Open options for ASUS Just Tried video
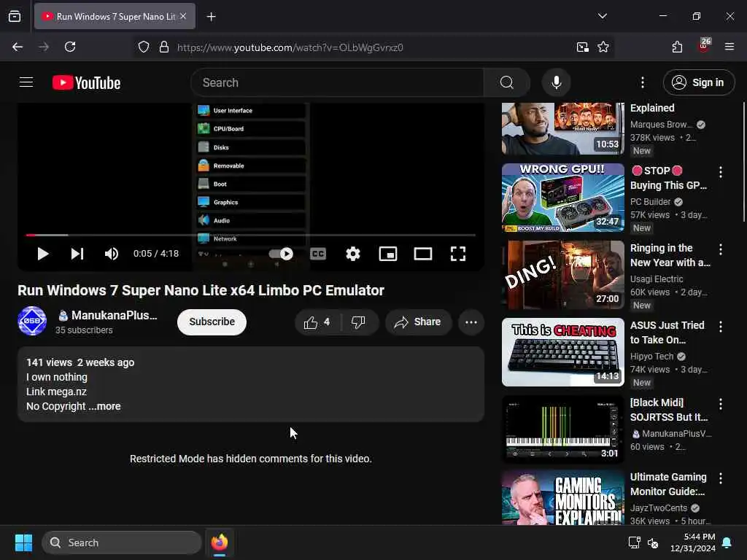Image resolution: width=747 pixels, height=560 pixels. click(x=720, y=327)
